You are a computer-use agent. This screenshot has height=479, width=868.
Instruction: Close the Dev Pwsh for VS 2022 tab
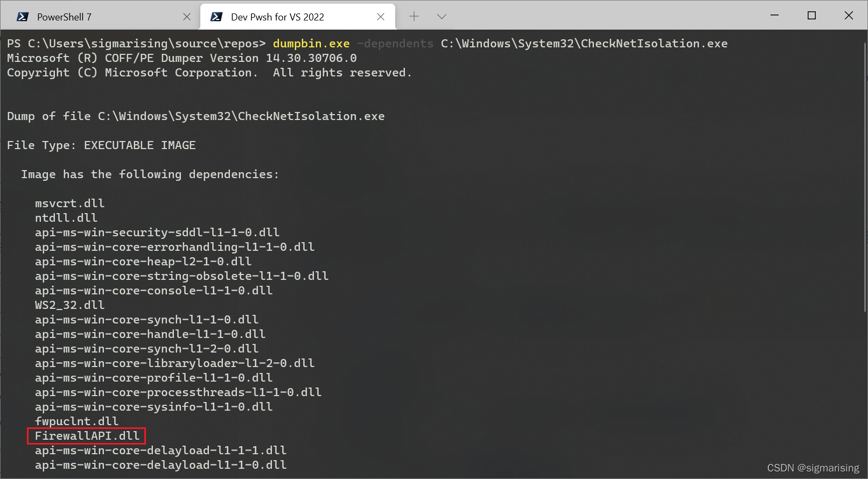tap(381, 17)
